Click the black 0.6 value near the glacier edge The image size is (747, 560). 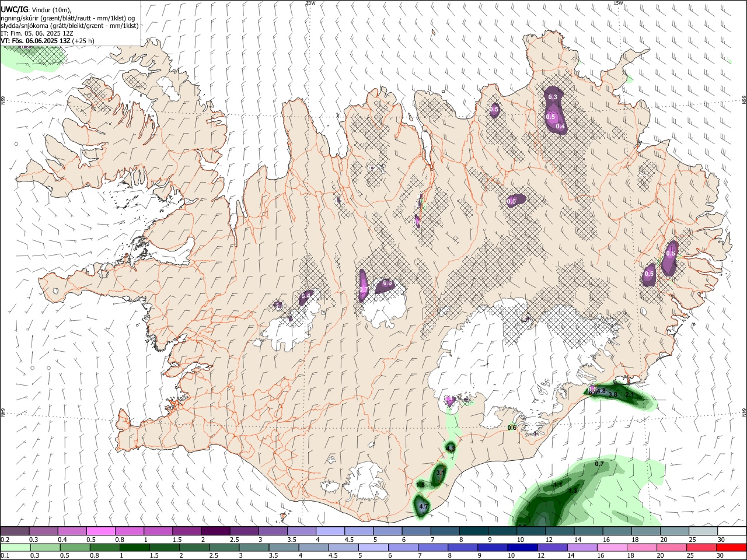pos(512,428)
